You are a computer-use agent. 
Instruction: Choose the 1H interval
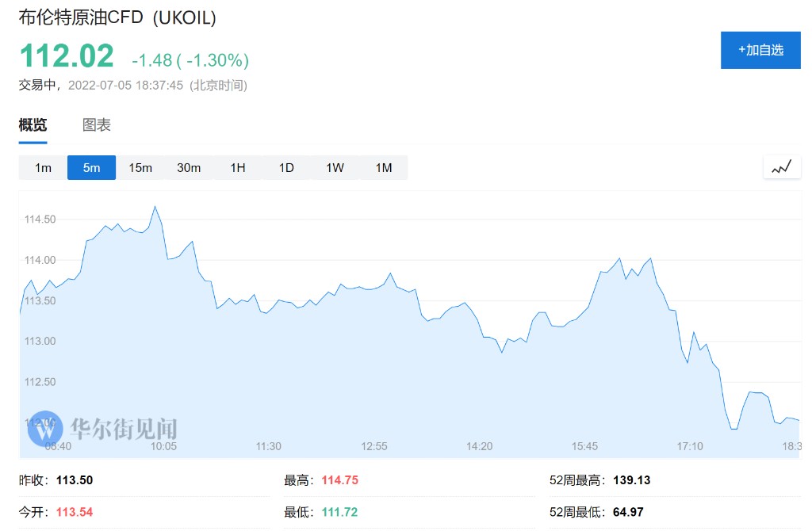[x=238, y=167]
